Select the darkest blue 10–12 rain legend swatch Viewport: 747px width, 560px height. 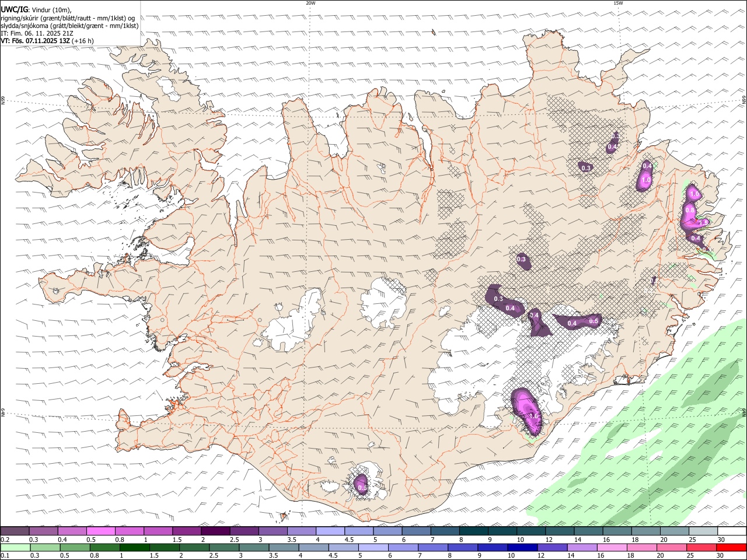coord(522,547)
